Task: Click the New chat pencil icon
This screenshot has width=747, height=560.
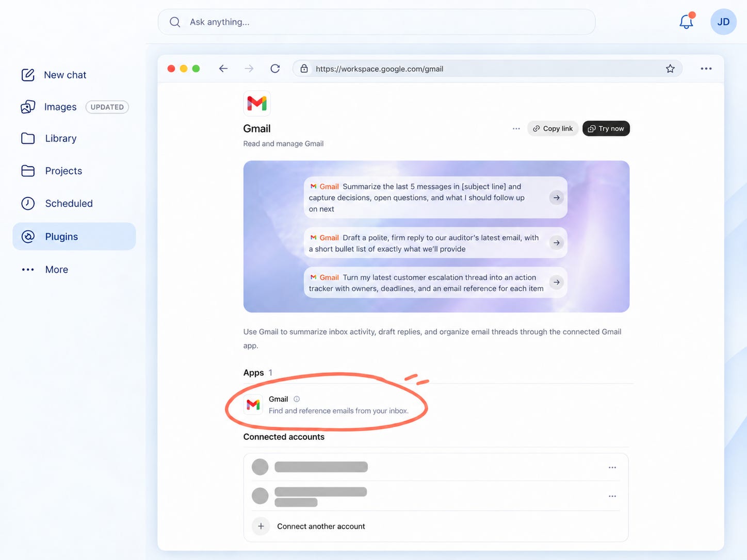Action: pyautogui.click(x=28, y=75)
